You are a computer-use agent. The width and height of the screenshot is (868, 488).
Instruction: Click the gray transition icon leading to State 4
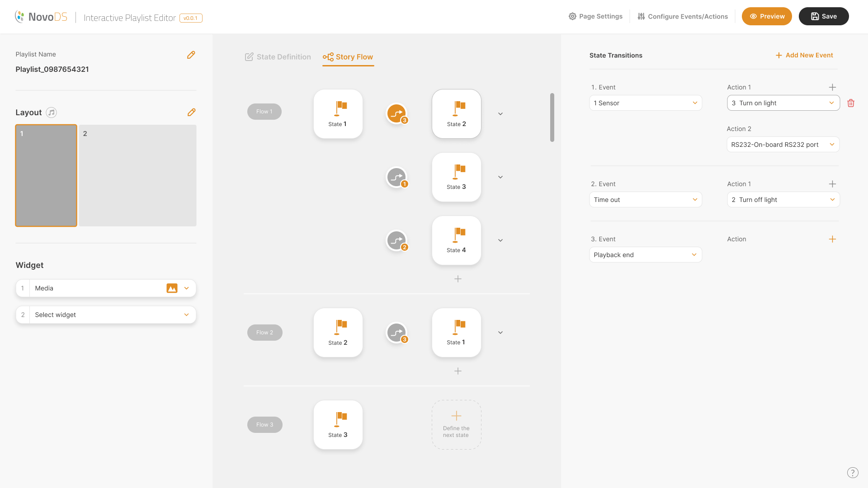tap(396, 240)
